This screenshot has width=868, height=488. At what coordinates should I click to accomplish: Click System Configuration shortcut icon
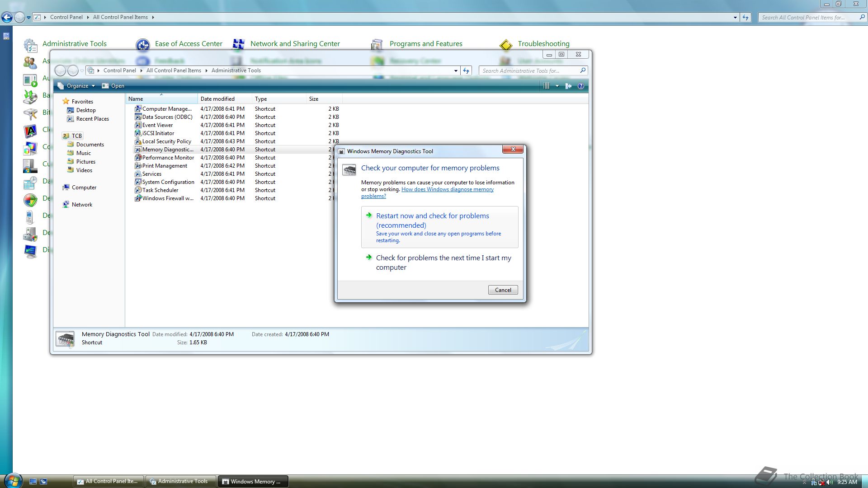click(138, 182)
